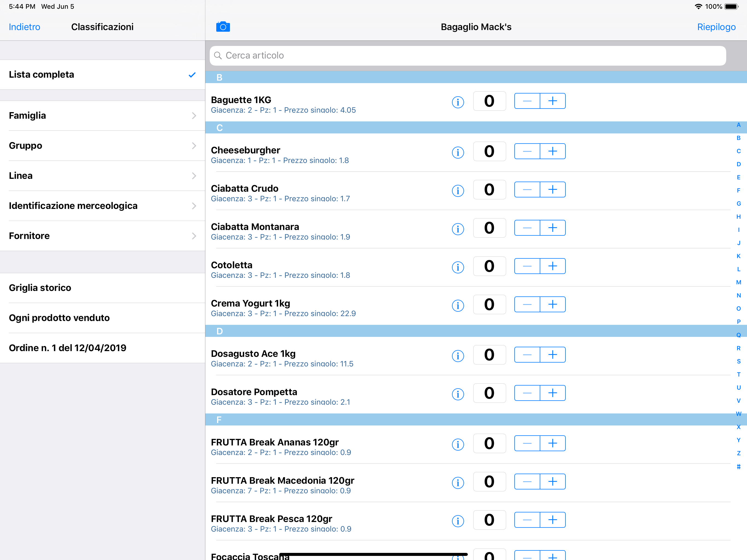Screen dimensions: 747x560
Task: Remove one Ciabatta Montanara
Action: coord(527,228)
